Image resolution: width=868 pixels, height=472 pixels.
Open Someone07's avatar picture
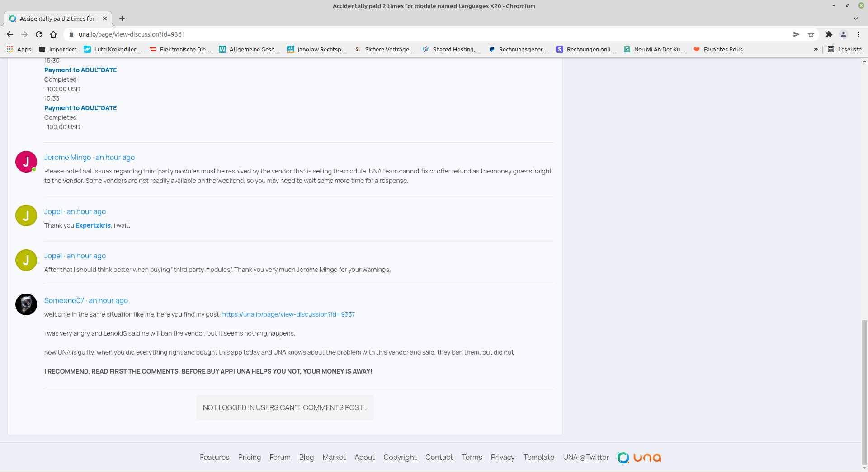pos(26,304)
